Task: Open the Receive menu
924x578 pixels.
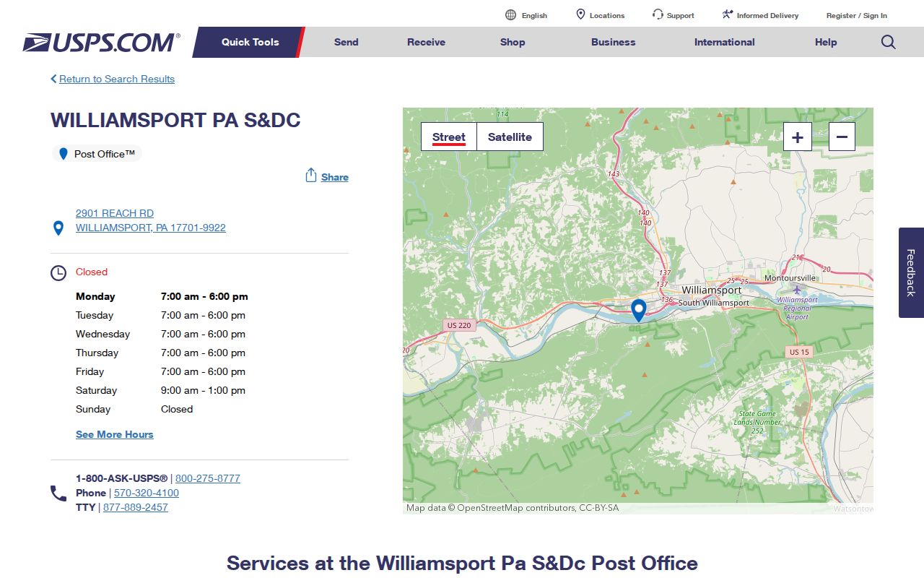Action: coord(426,42)
